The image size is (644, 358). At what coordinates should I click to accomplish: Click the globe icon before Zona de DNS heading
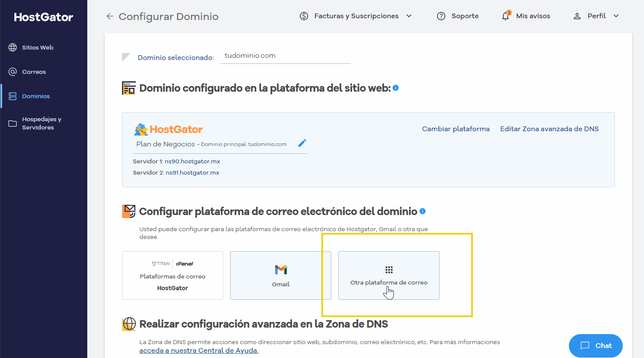coord(129,324)
